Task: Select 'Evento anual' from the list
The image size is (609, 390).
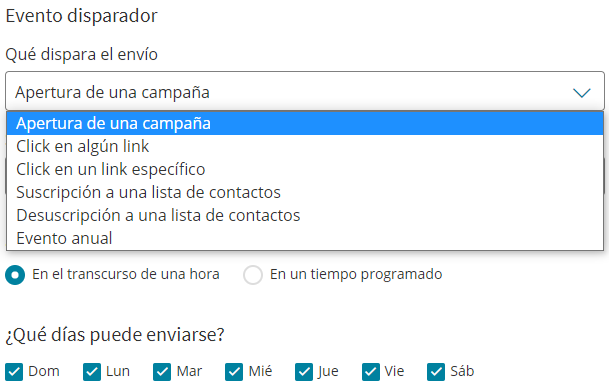Action: (305, 238)
